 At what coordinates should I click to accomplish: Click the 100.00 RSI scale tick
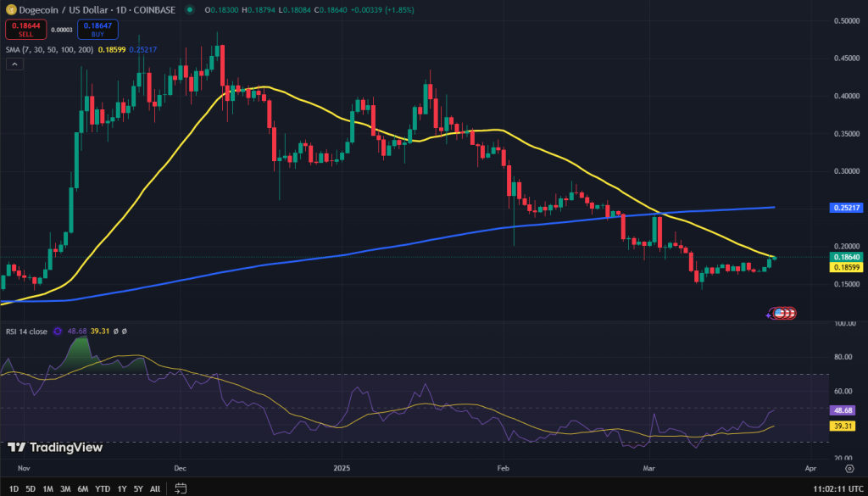(847, 323)
